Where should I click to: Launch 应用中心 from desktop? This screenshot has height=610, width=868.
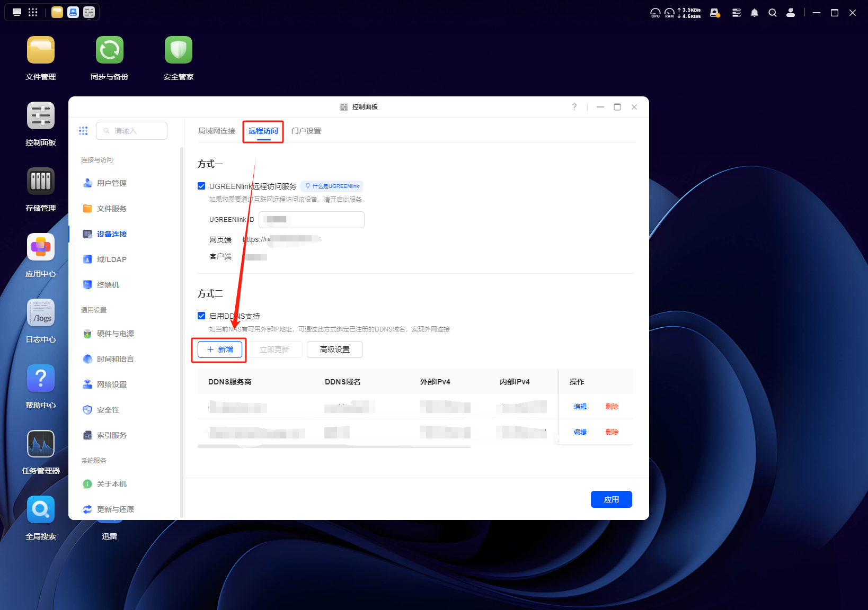click(41, 247)
